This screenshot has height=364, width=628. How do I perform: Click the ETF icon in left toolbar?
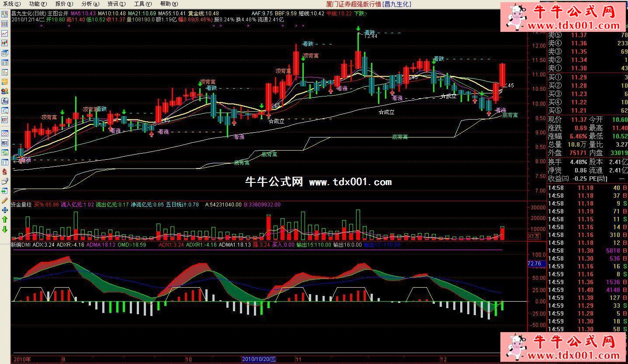point(5,120)
